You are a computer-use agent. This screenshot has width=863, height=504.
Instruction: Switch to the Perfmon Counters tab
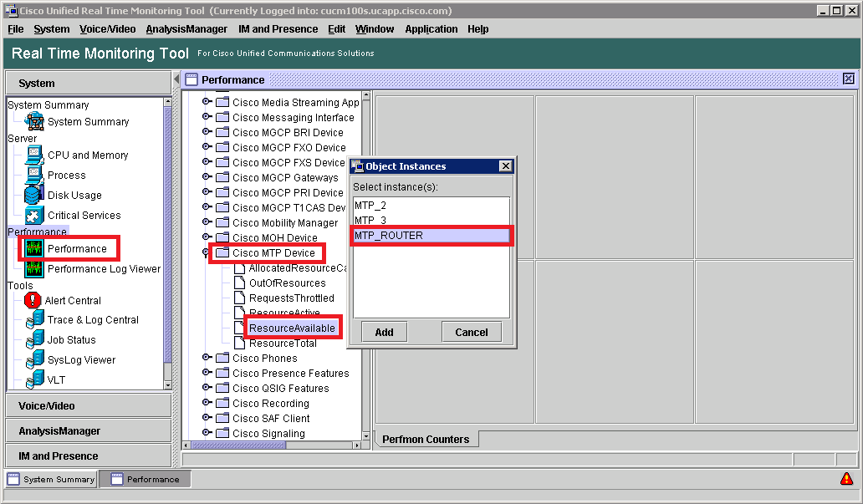426,439
